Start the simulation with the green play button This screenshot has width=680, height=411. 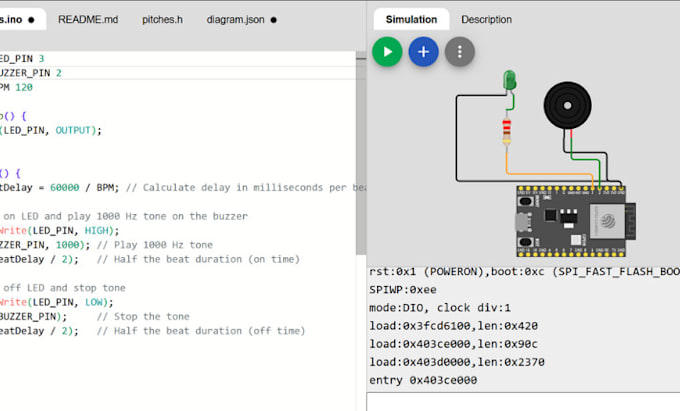pos(387,52)
